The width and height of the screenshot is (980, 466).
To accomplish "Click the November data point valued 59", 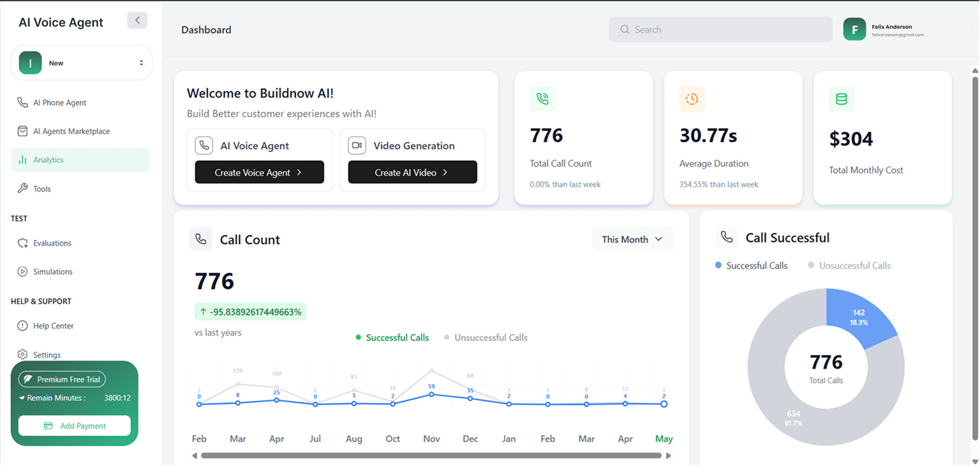I will 431,395.
